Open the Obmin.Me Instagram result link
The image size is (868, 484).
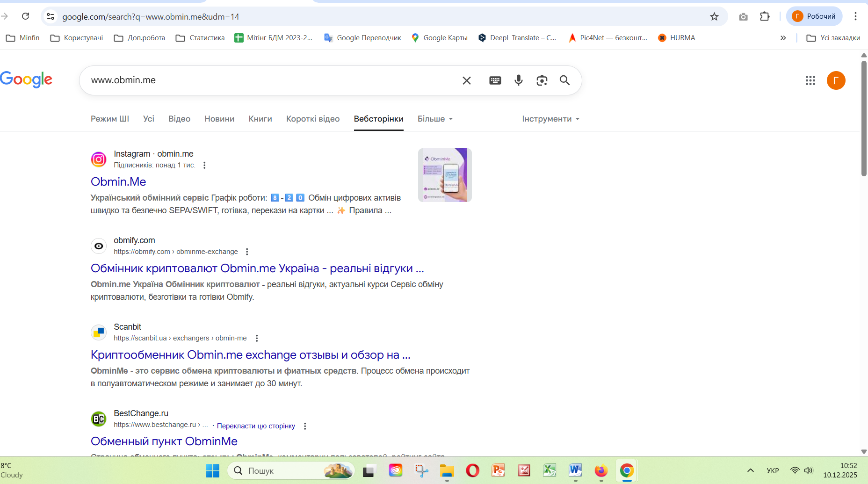(118, 181)
